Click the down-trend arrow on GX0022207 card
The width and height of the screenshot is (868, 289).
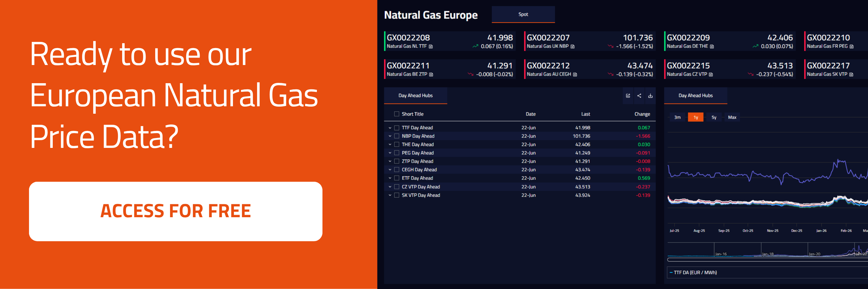(x=610, y=47)
